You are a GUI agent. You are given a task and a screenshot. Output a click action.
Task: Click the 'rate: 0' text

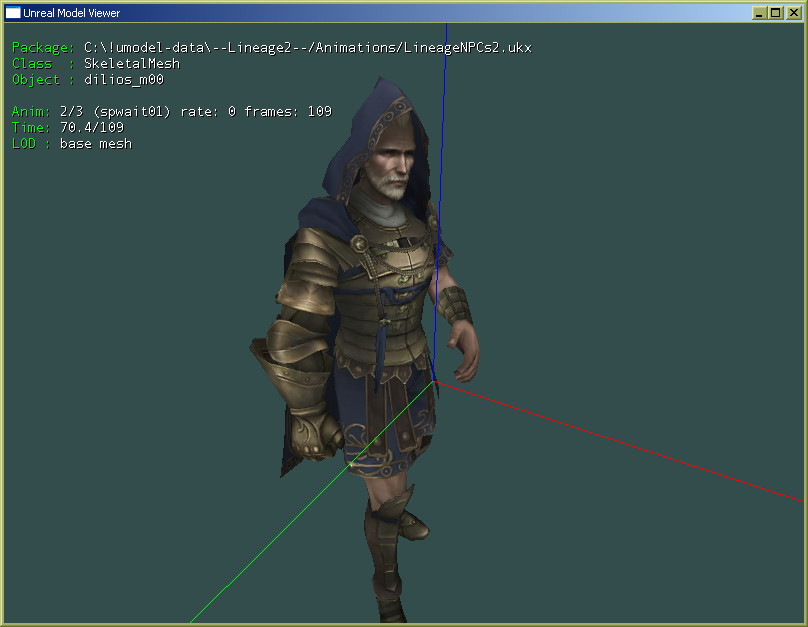[208, 111]
